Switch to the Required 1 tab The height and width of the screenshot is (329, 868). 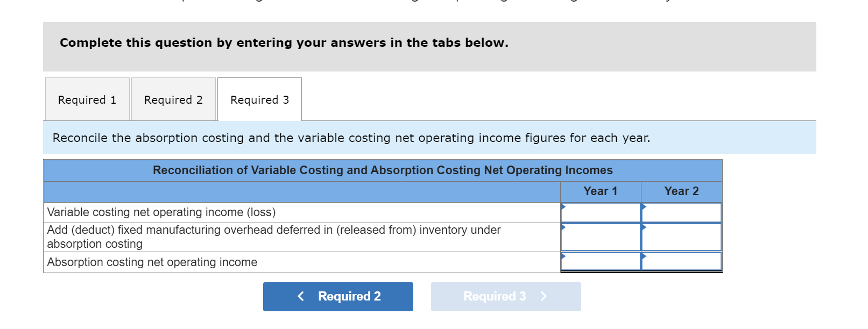click(x=87, y=99)
